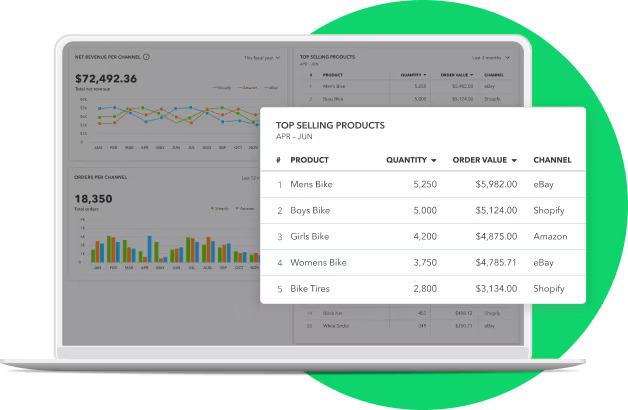Click the Channel column header in popup
628x410 pixels.
click(552, 160)
